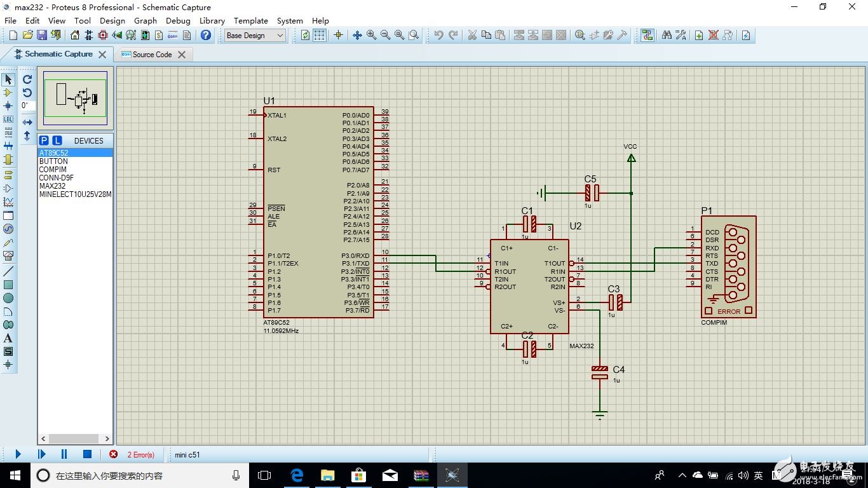Select CONN-D9F in the devices list

click(x=76, y=178)
